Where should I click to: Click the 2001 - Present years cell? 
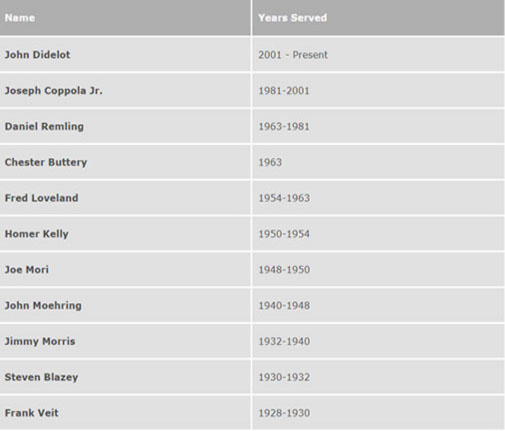(378, 54)
